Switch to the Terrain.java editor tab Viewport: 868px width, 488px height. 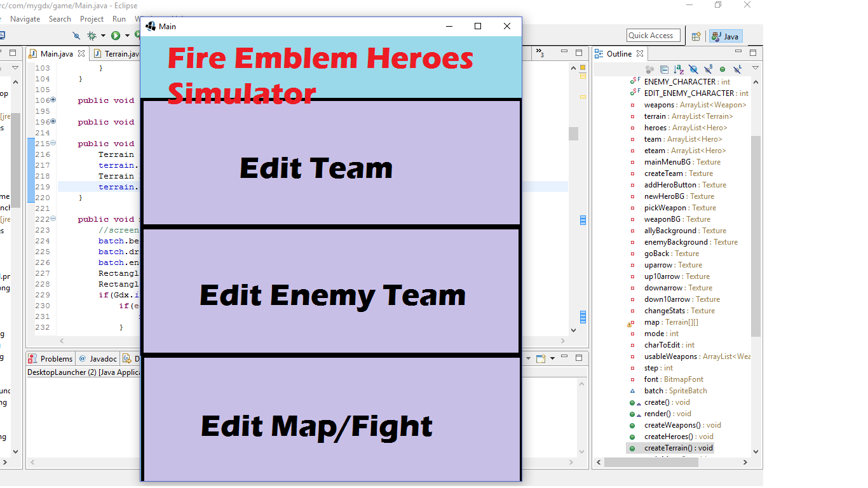tap(116, 54)
